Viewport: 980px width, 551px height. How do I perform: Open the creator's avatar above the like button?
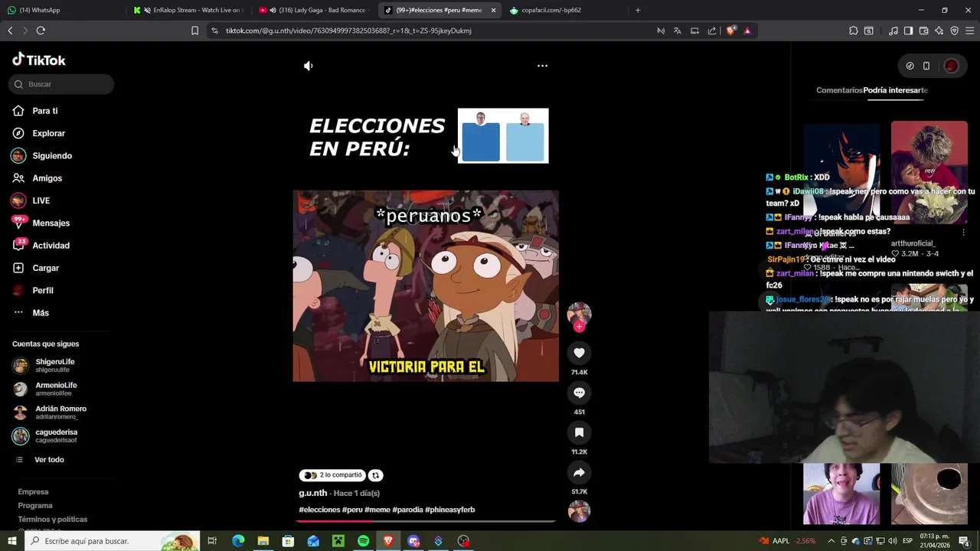click(579, 314)
